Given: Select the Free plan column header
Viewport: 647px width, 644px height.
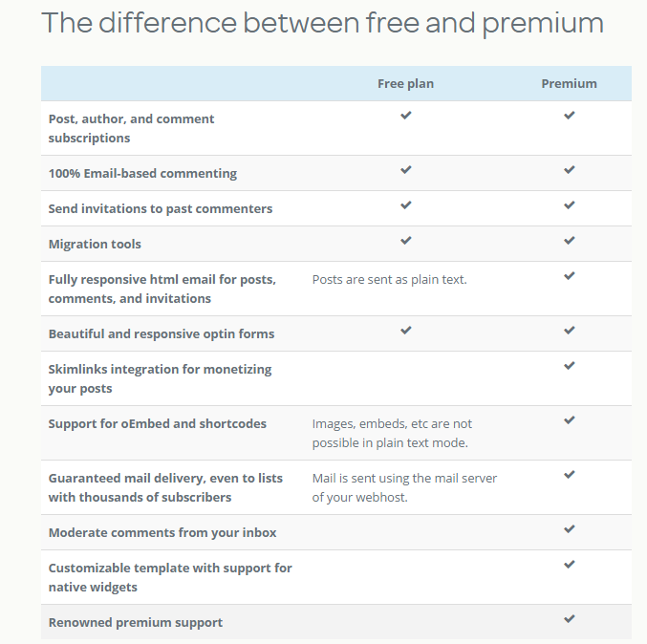Looking at the screenshot, I should coord(405,84).
